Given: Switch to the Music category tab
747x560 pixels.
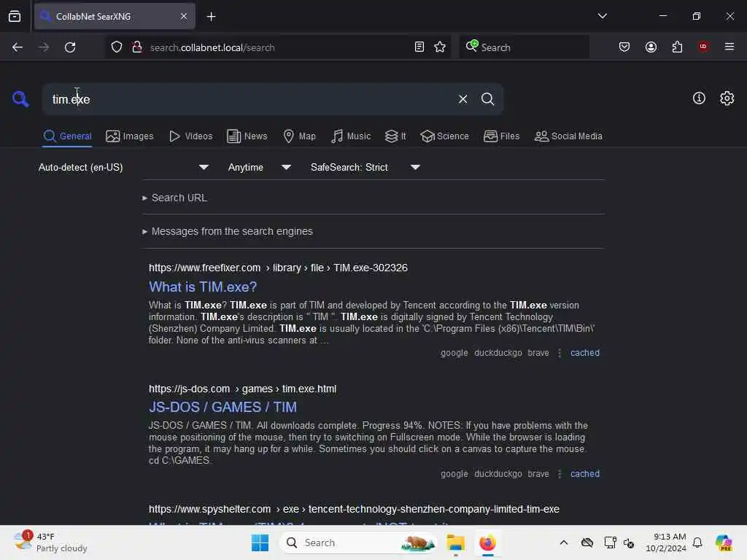Looking at the screenshot, I should click(351, 136).
